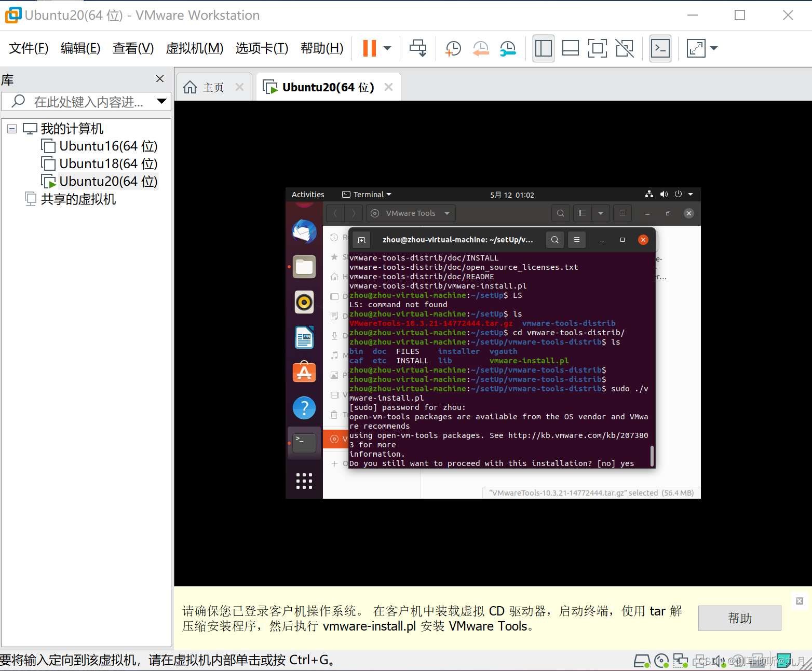Open LibreOffice Writer from the dock

point(304,337)
